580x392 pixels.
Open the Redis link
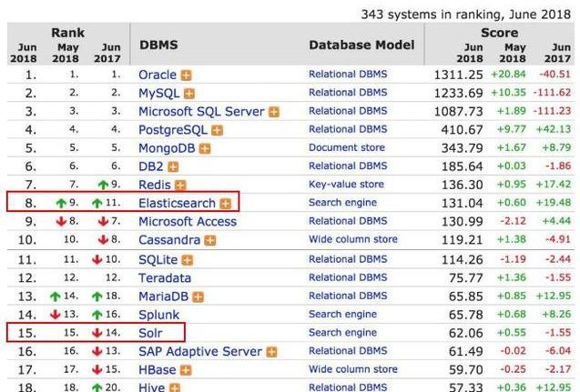[x=155, y=185]
